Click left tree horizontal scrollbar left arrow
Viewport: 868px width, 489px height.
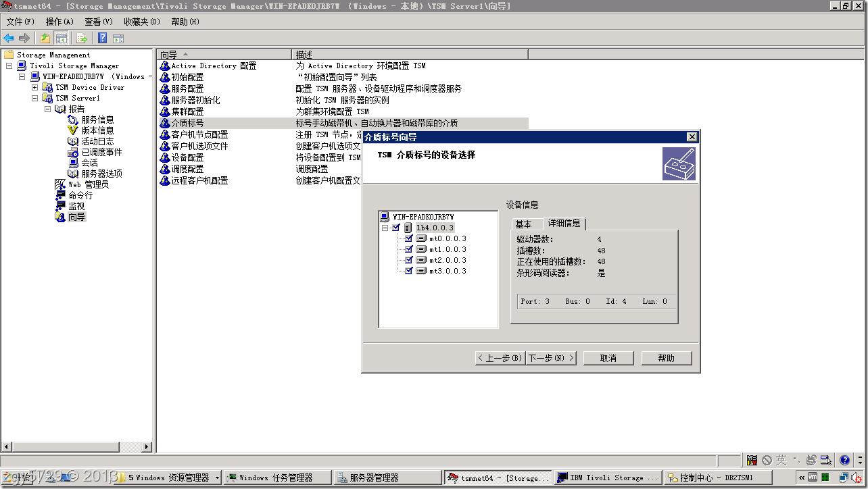(7, 447)
